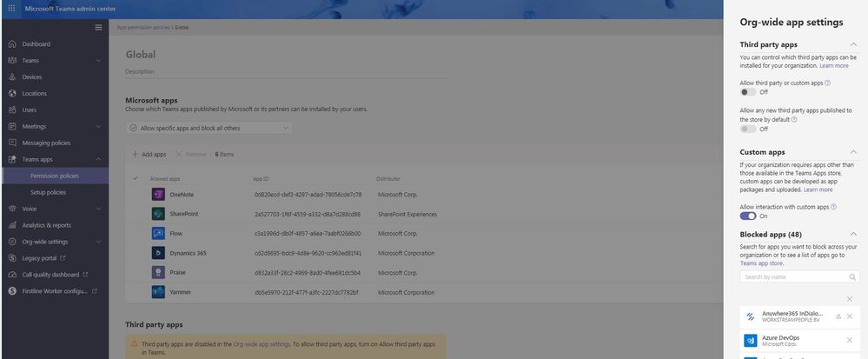Open Permission policies in sidebar
Viewport: 868px width, 359px height.
(56, 176)
